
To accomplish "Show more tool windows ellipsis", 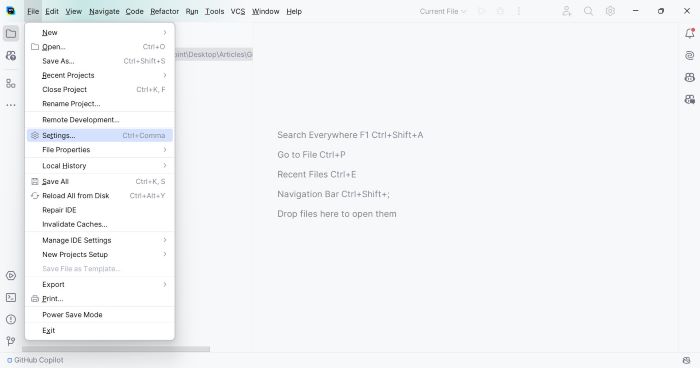I will [x=11, y=105].
